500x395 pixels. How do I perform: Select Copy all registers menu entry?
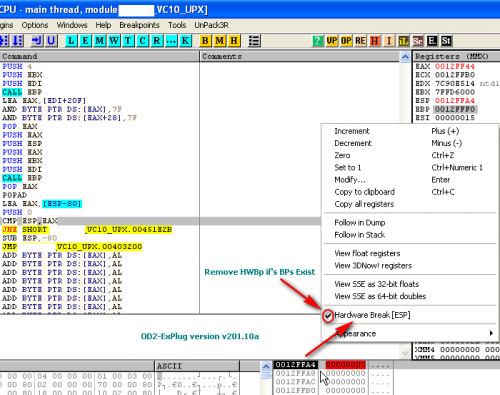(x=364, y=204)
